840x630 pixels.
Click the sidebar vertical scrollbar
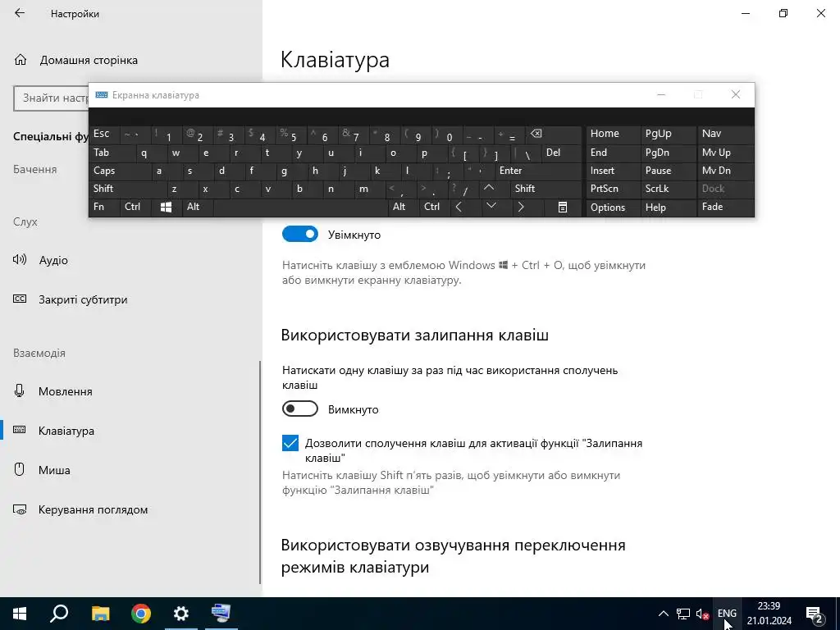click(x=260, y=472)
